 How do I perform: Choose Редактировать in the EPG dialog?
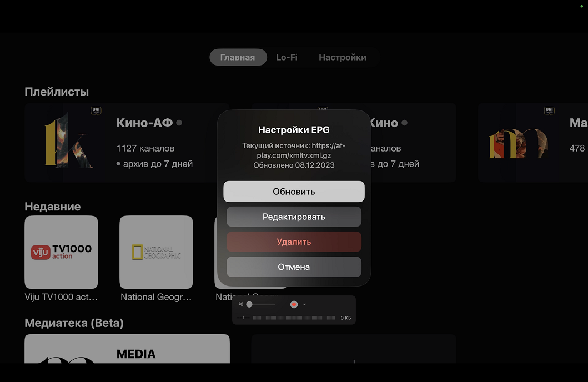294,217
